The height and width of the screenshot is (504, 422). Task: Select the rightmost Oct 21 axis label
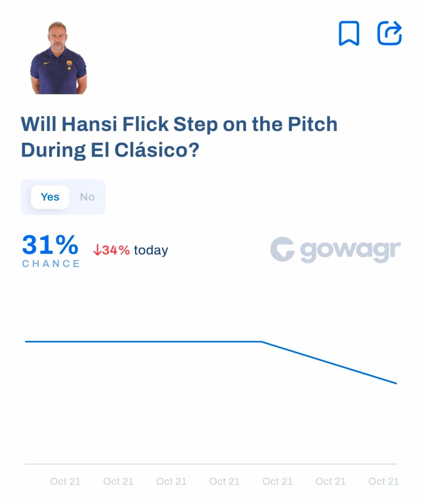(x=384, y=481)
